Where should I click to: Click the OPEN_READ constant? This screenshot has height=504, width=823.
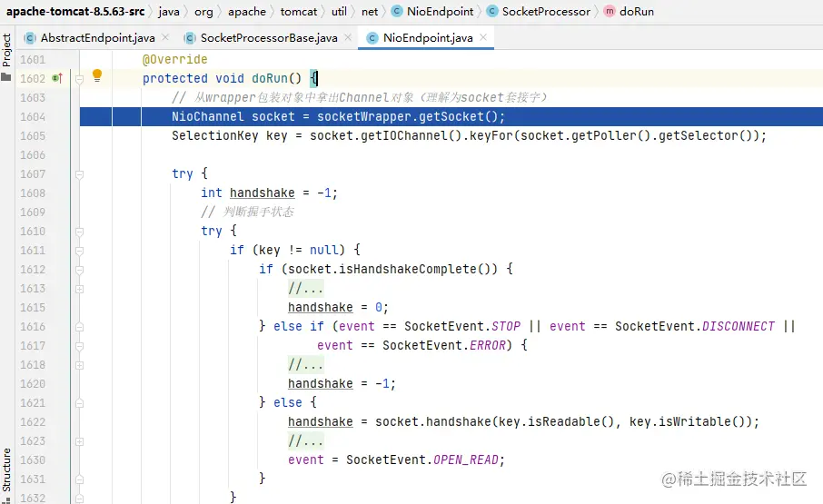466,460
